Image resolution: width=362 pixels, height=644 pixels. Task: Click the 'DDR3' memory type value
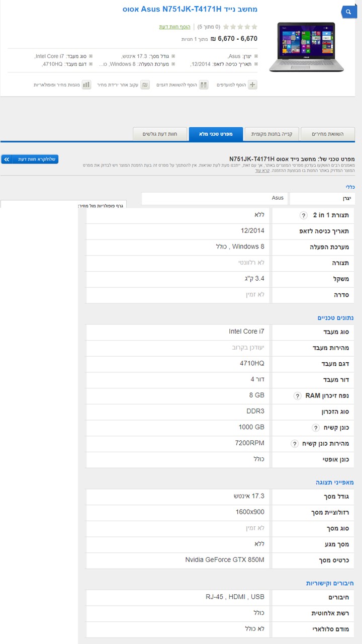255,412
